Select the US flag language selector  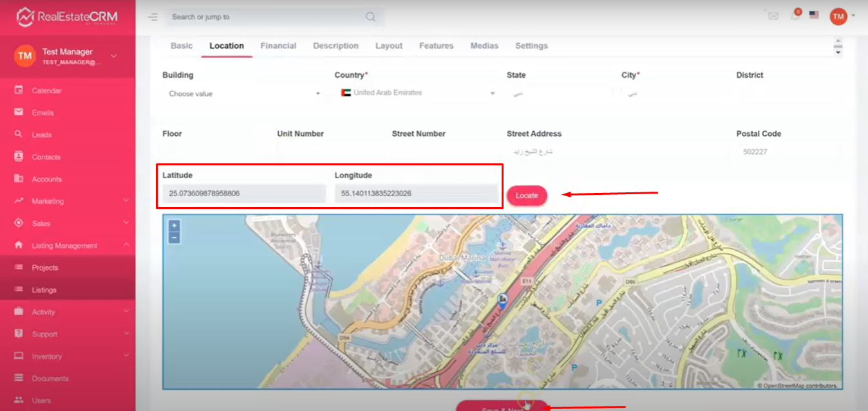coord(814,15)
